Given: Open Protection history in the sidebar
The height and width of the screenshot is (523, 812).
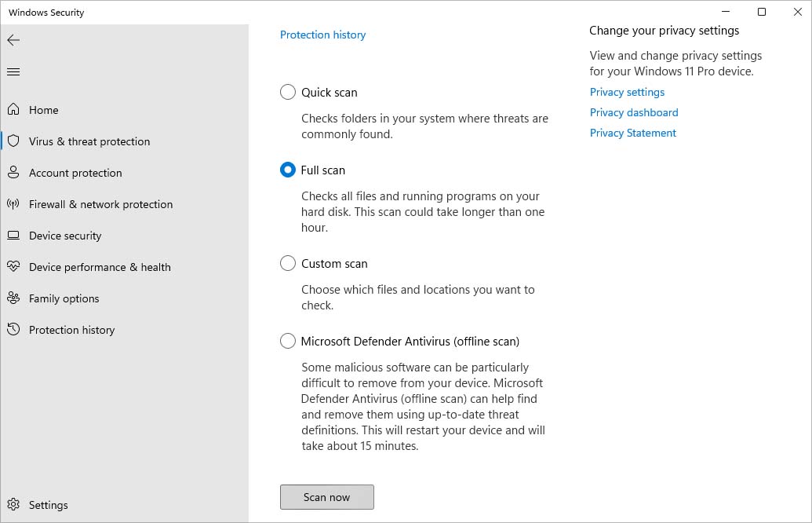Looking at the screenshot, I should (71, 330).
